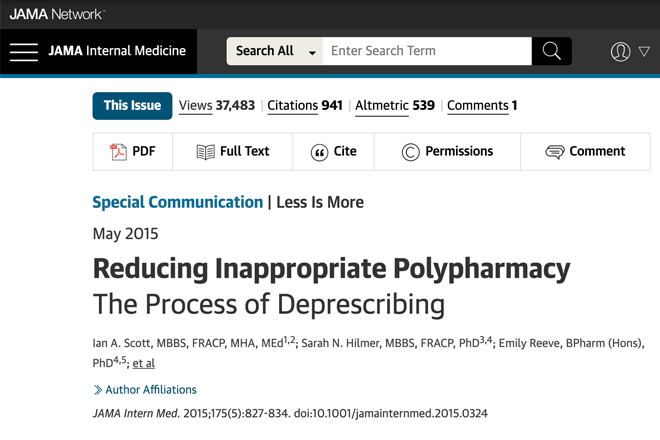Click the Comment speech bubble icon
The height and width of the screenshot is (440, 660).
tap(555, 152)
